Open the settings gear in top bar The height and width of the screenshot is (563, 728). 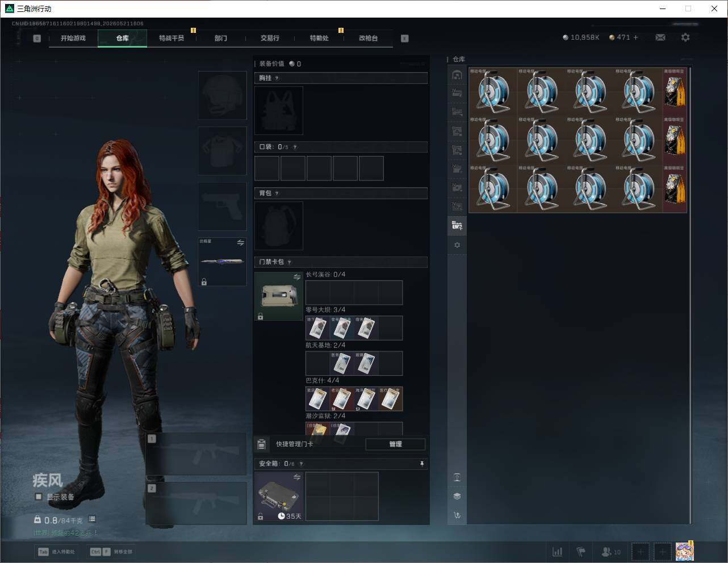pyautogui.click(x=685, y=37)
